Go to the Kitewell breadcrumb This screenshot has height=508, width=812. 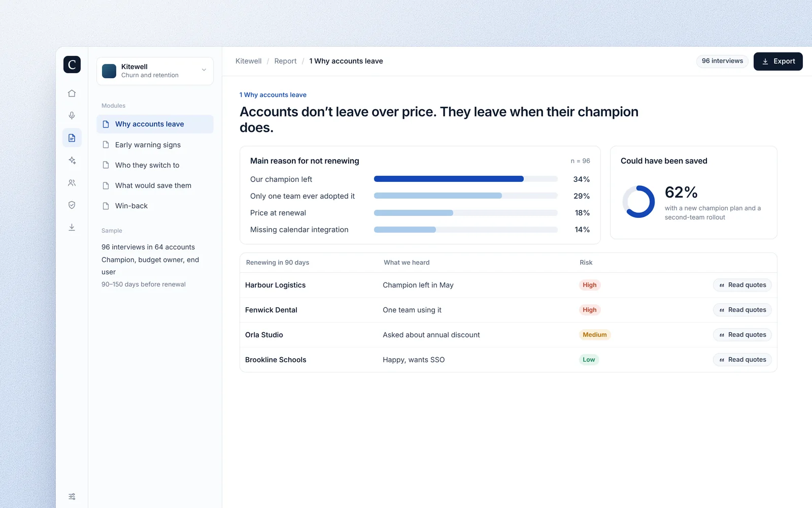pyautogui.click(x=249, y=61)
